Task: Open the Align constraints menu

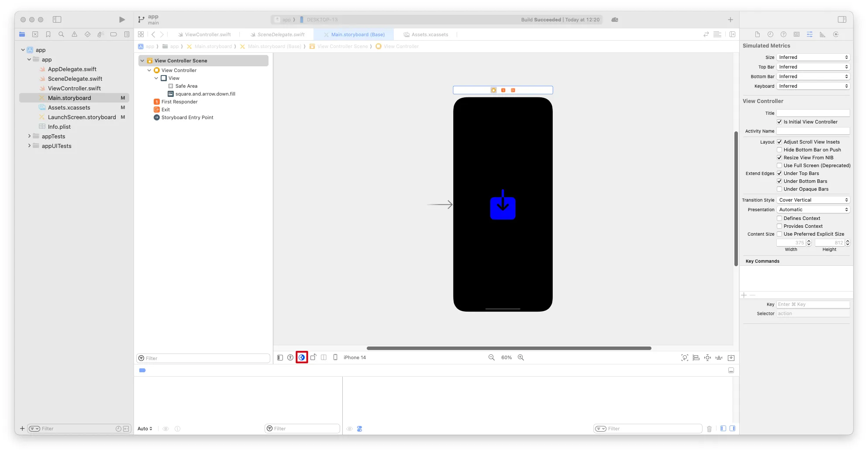Action: tap(696, 358)
